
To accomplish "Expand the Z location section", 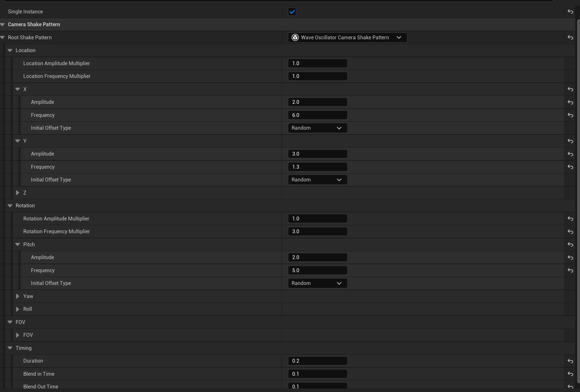I will pyautogui.click(x=18, y=193).
